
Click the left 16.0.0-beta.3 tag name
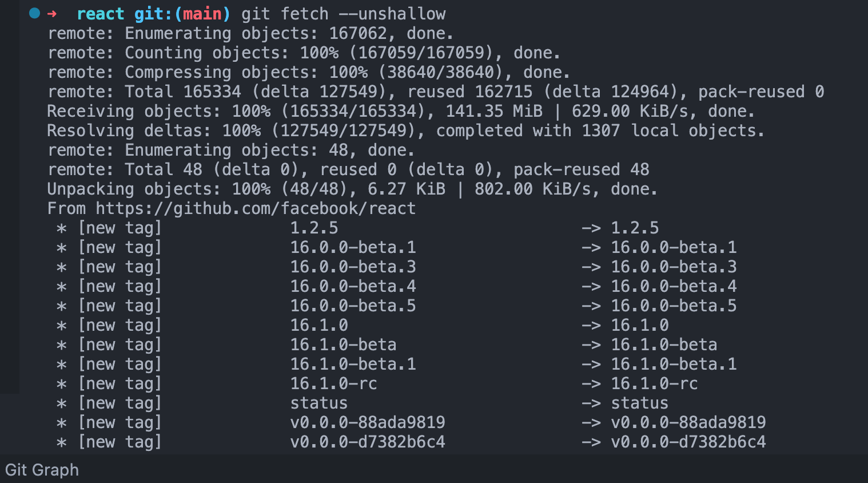click(353, 267)
